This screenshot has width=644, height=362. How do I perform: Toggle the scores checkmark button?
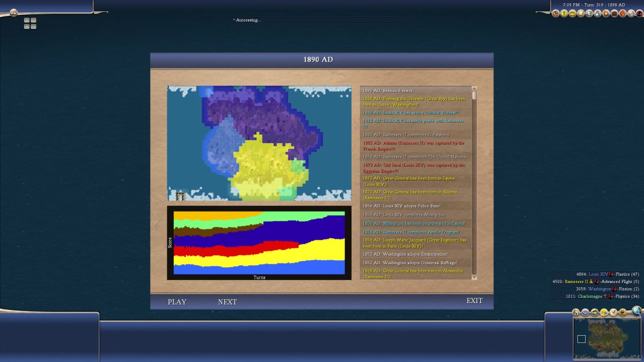click(x=613, y=313)
